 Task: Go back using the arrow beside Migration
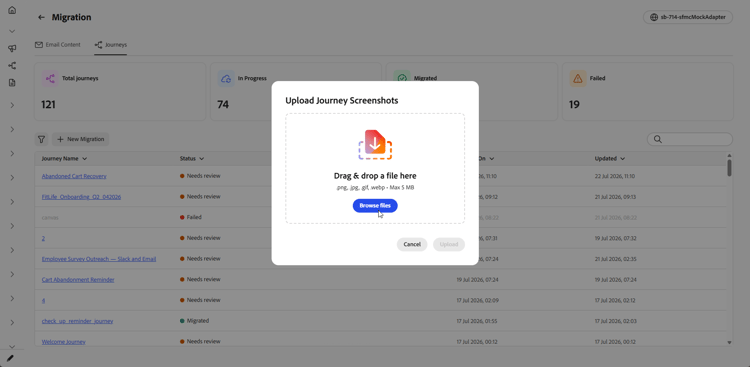click(42, 17)
